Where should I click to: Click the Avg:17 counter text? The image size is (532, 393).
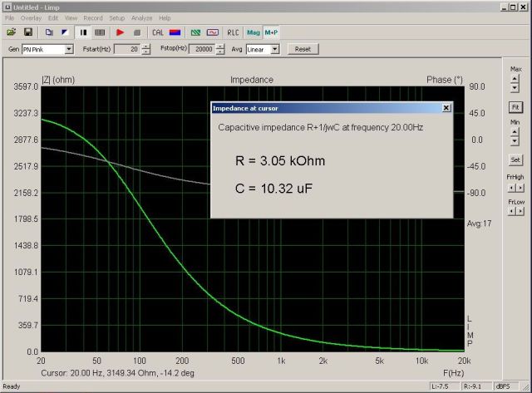(479, 224)
